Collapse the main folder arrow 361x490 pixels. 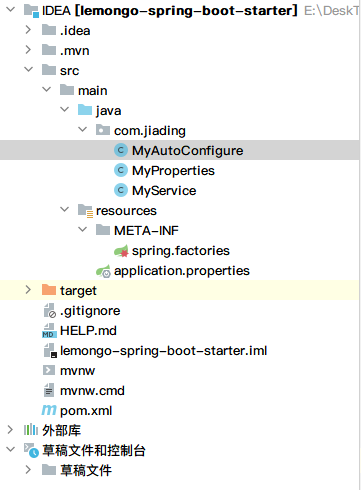tap(47, 90)
